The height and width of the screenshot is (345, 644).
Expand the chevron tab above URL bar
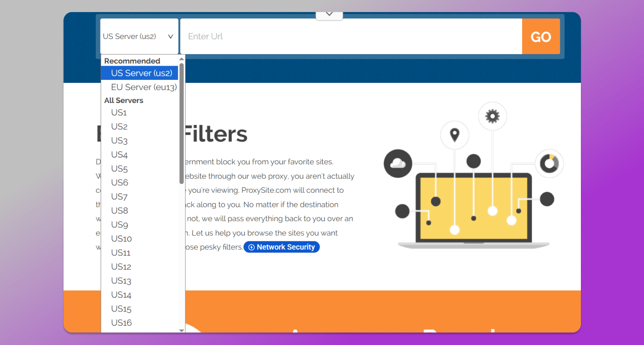[329, 14]
